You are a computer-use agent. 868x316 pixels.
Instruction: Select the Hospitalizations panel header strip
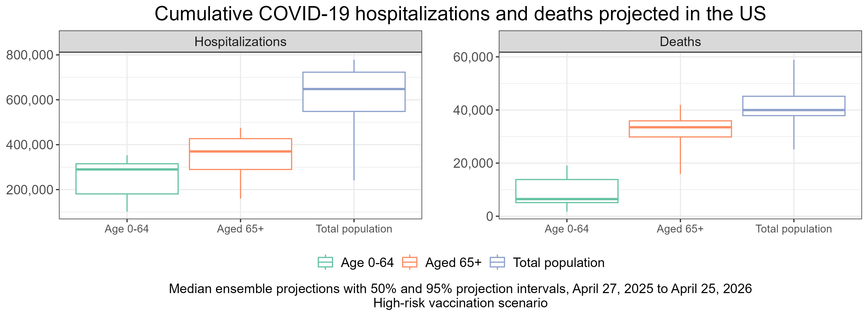240,42
